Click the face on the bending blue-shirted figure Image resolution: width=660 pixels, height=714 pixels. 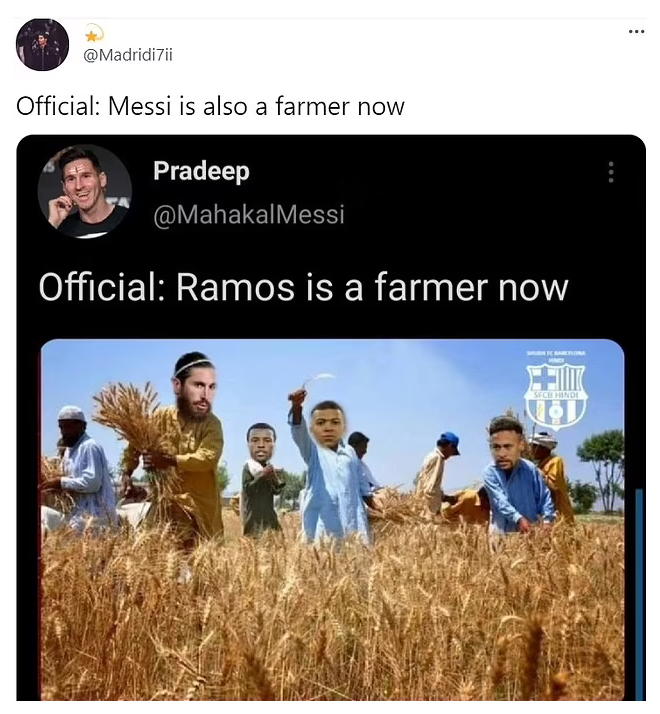[506, 442]
